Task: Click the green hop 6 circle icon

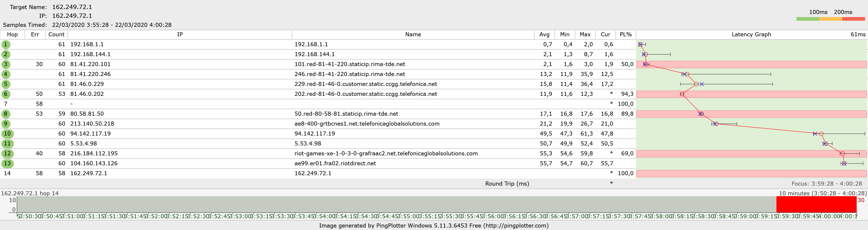Action: (6, 94)
